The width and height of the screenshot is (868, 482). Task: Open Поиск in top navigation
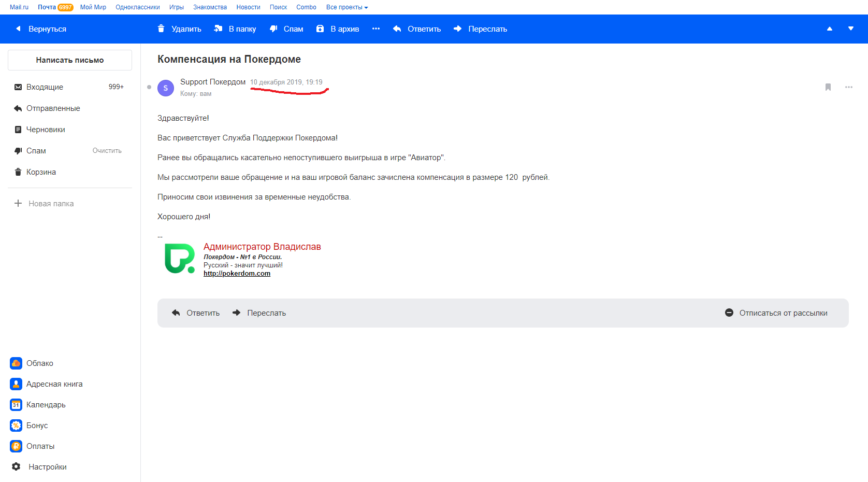(279, 7)
